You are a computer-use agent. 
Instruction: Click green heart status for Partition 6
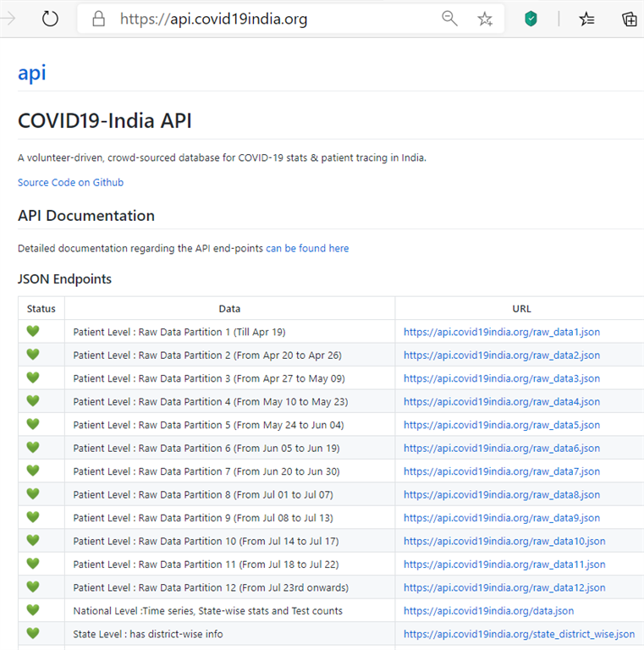(33, 447)
